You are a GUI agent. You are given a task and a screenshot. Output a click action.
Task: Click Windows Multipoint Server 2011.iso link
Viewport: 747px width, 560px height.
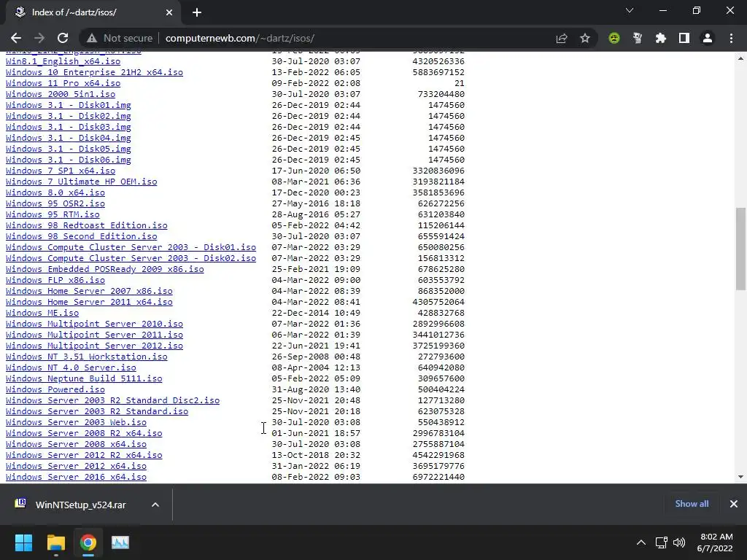pyautogui.click(x=94, y=335)
